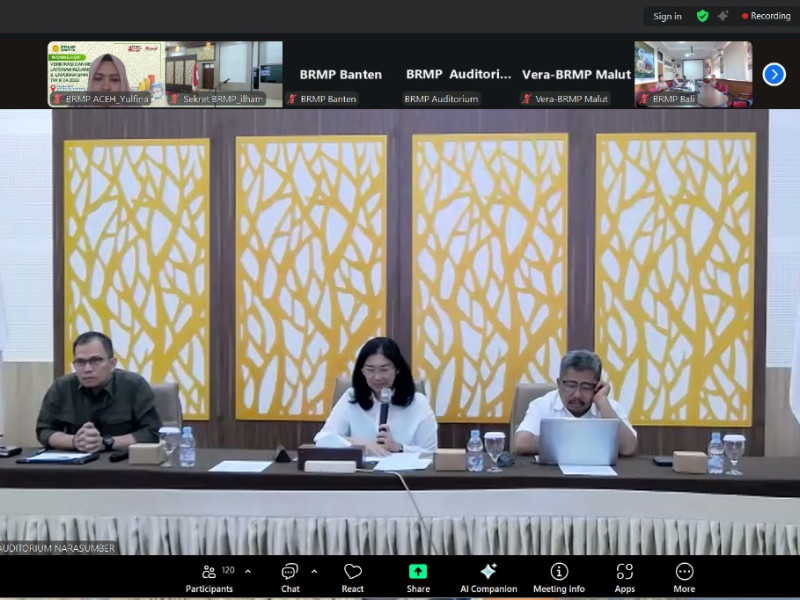This screenshot has height=600, width=800.
Task: Select the BRMP Banten participant tile
Action: pos(340,75)
